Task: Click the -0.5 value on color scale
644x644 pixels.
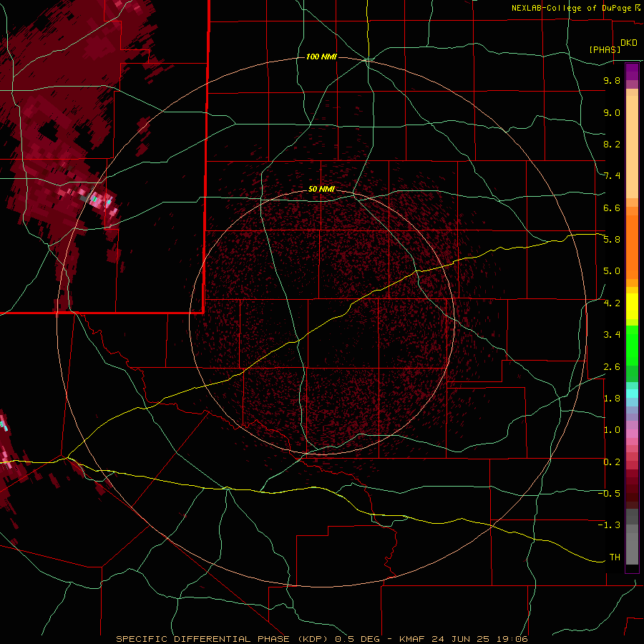Action: click(610, 494)
